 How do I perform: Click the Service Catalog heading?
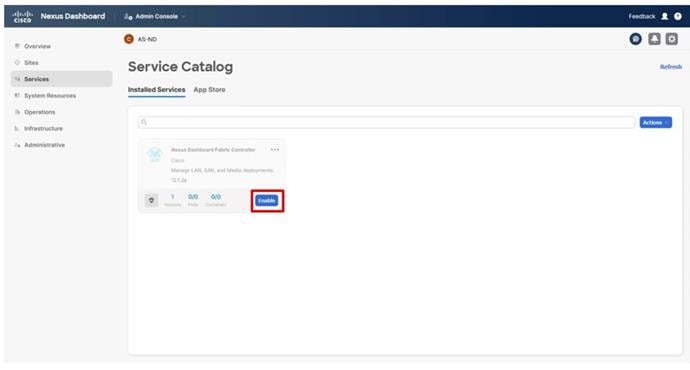click(180, 66)
